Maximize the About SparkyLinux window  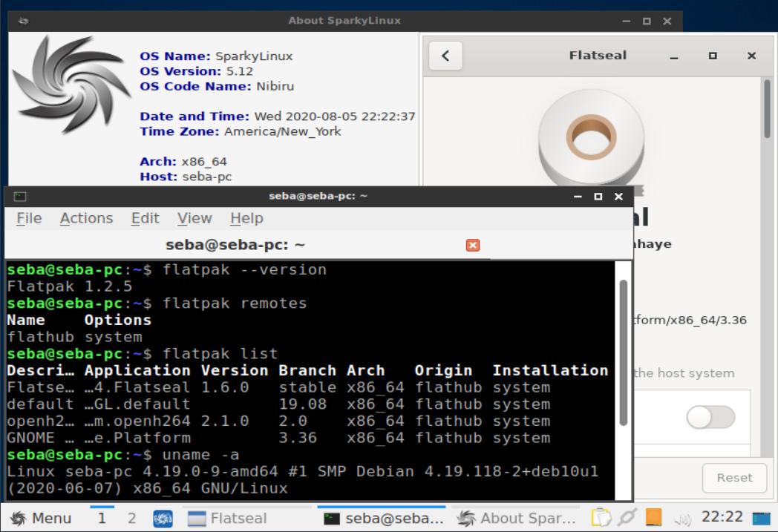coord(647,21)
